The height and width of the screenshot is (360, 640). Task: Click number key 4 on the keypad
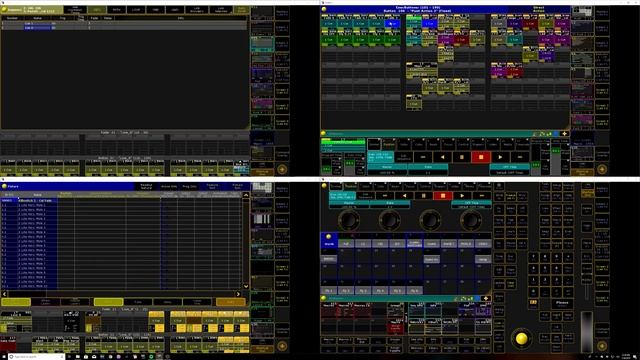pyautogui.click(x=533, y=269)
